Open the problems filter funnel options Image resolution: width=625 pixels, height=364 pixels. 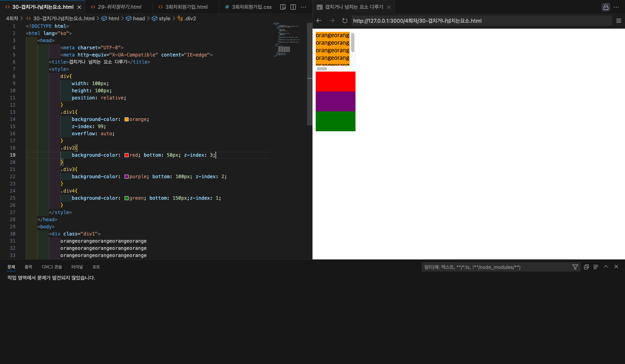click(x=575, y=267)
